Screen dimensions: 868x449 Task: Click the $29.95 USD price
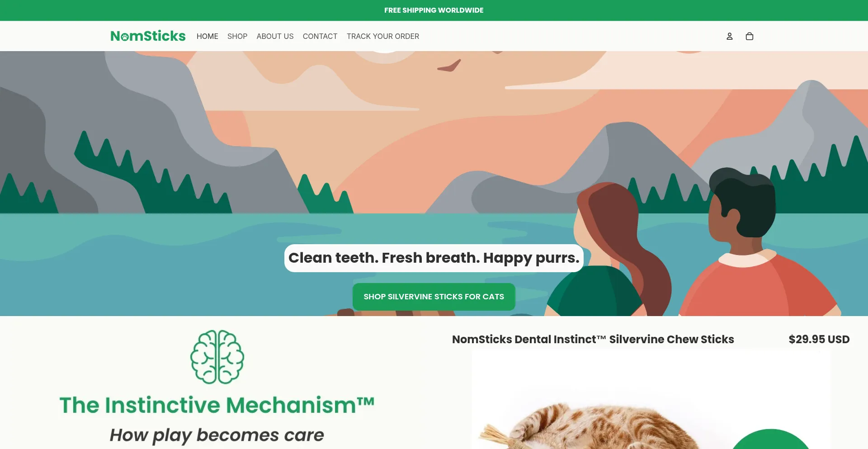click(x=819, y=339)
